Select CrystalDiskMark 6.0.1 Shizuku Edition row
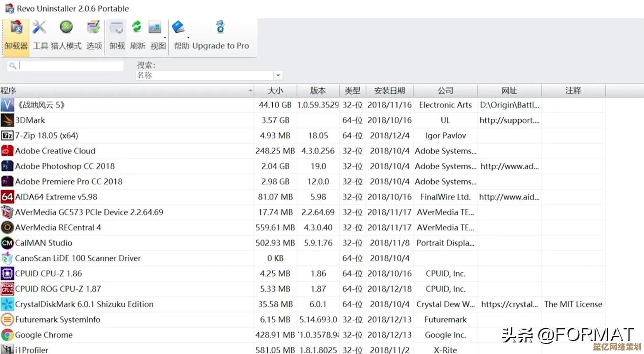The image size is (644, 354). point(84,304)
